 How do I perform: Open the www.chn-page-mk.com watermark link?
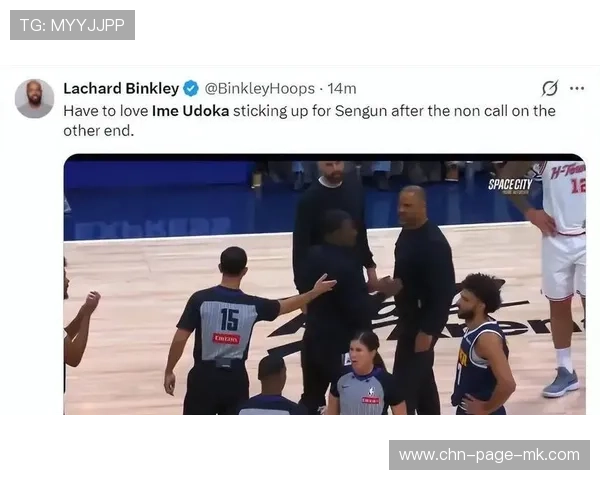tap(489, 455)
